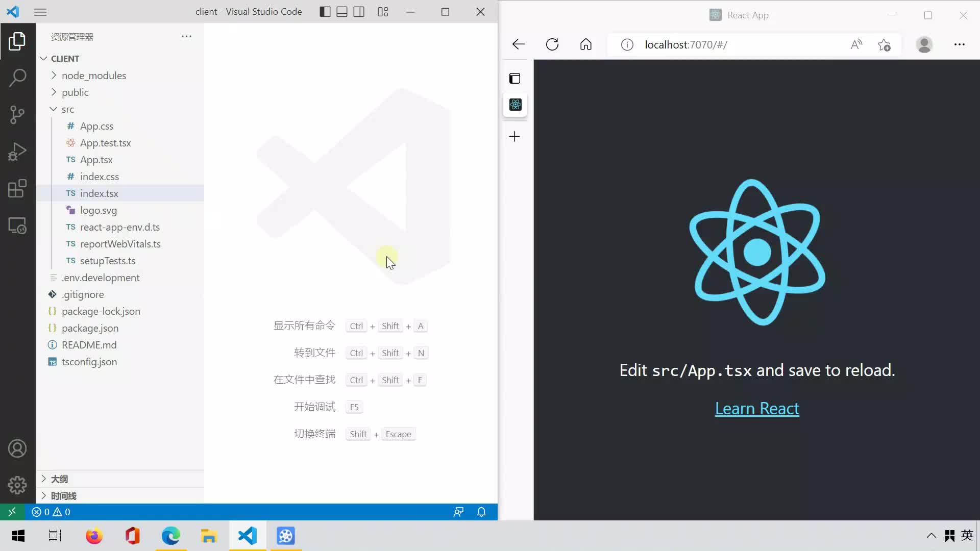The width and height of the screenshot is (980, 551).
Task: Open the VS Code hamburger menu
Action: [40, 12]
